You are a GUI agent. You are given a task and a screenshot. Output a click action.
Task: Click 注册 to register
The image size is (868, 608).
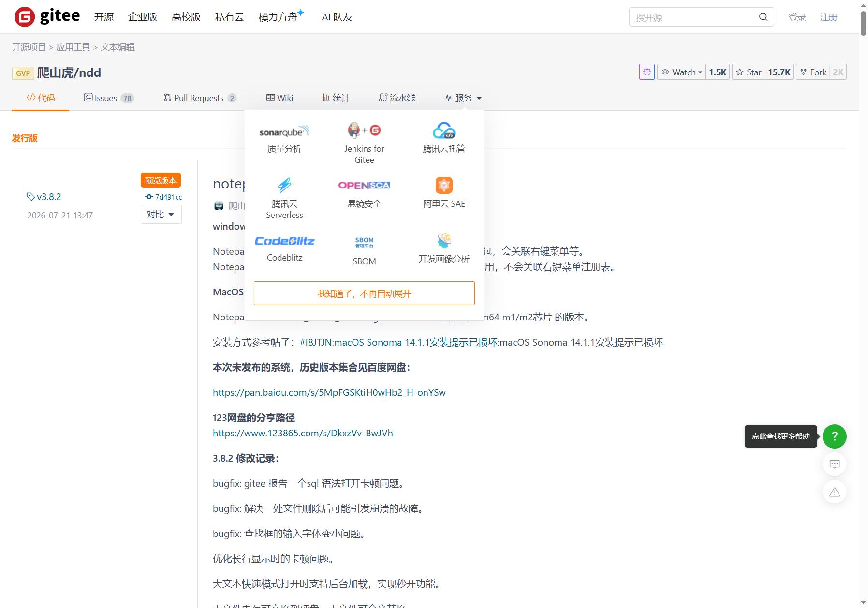pos(828,17)
